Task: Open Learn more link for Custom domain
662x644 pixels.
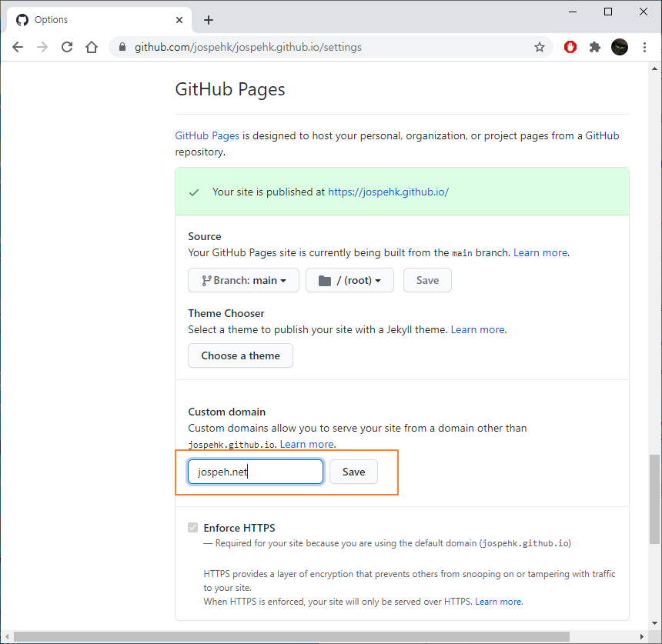Action: coord(307,444)
